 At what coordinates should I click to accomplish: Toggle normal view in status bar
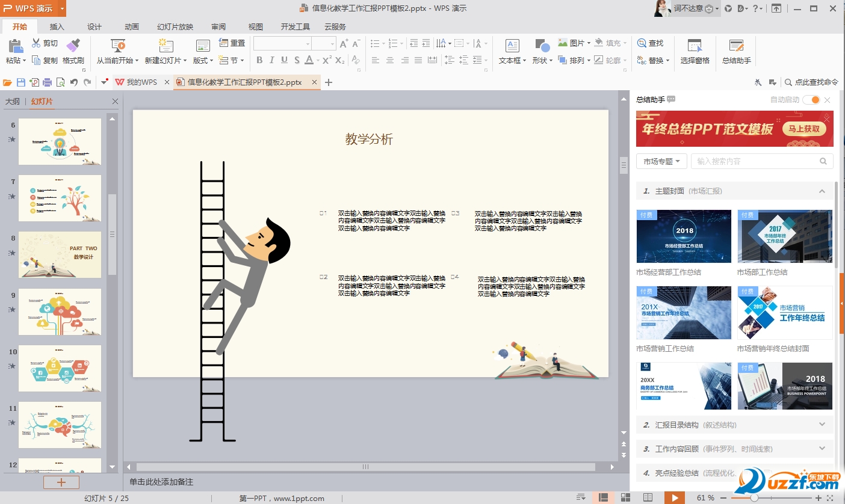[x=602, y=497]
